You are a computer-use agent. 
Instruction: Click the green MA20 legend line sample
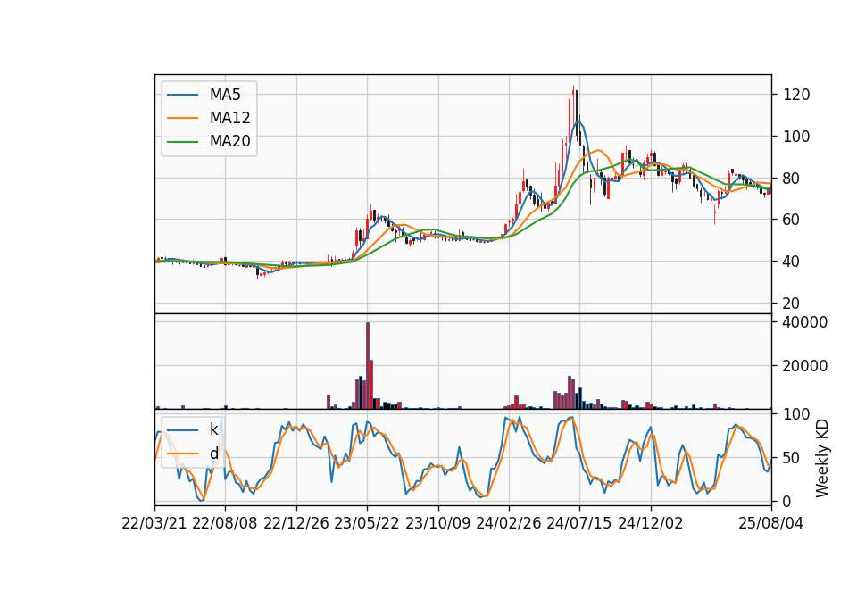pos(182,142)
